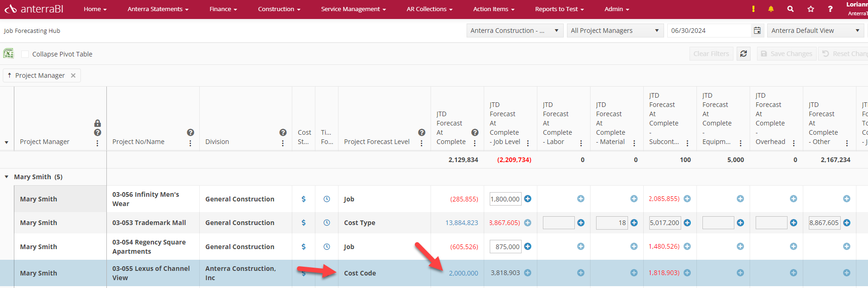Screen dimensions: 868x288
Task: Open All Project Managers dropdown
Action: tap(615, 31)
